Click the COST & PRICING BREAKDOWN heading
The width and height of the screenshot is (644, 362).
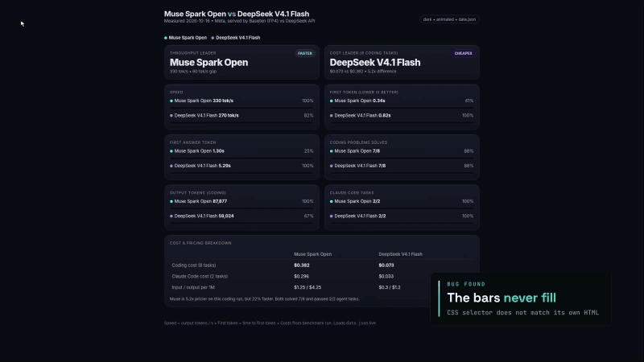[x=200, y=243]
